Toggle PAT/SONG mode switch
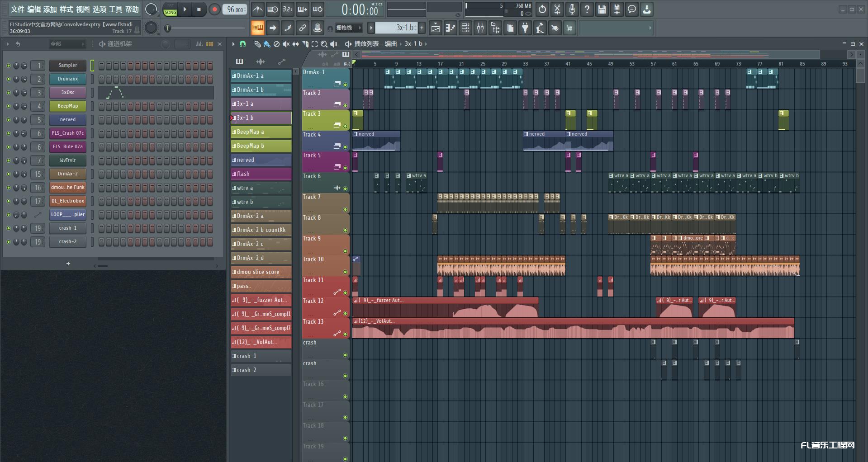The width and height of the screenshot is (868, 462). 171,9
